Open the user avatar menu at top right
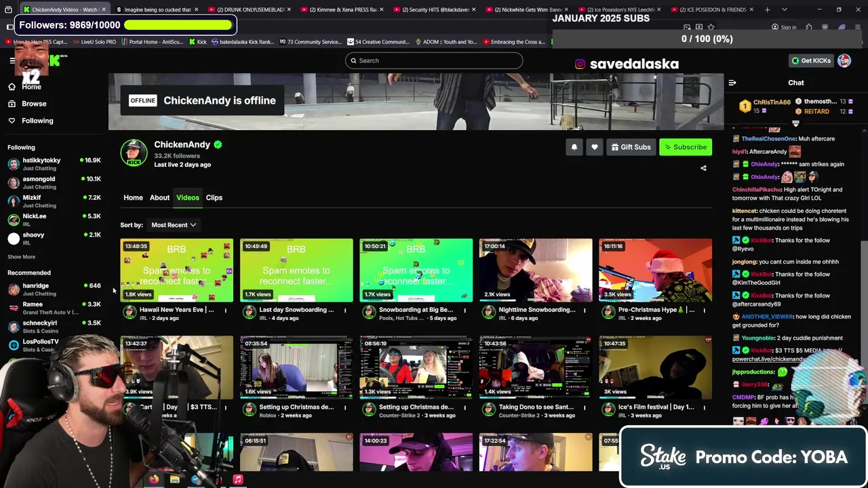Screen dimensions: 868x488 tap(844, 60)
